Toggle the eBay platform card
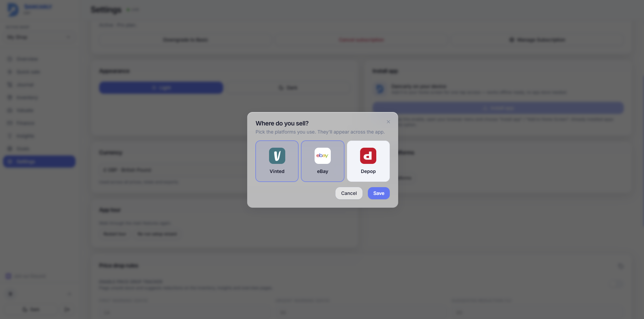 click(x=323, y=161)
